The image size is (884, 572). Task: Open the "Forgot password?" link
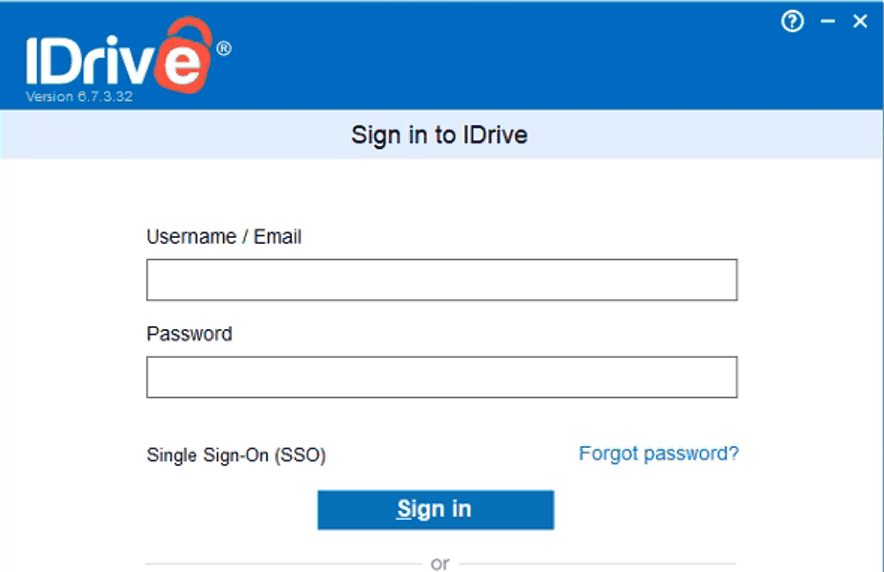658,454
